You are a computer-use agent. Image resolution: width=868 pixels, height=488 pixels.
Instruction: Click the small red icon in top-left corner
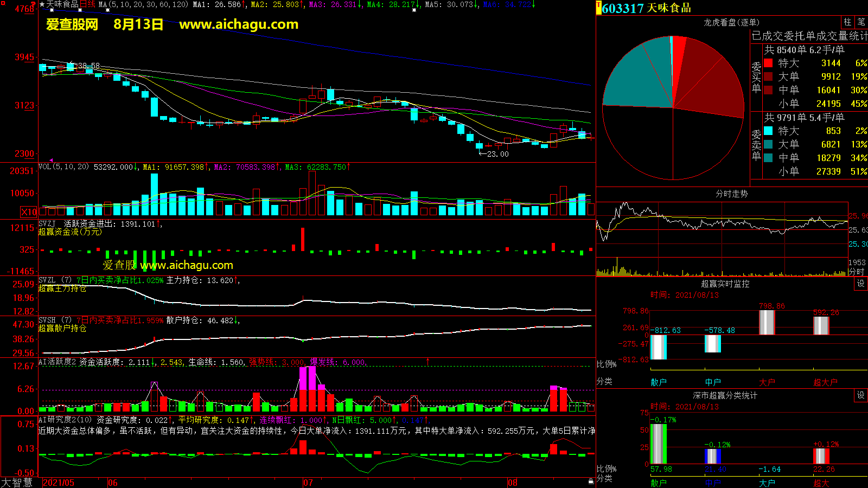coord(3,3)
